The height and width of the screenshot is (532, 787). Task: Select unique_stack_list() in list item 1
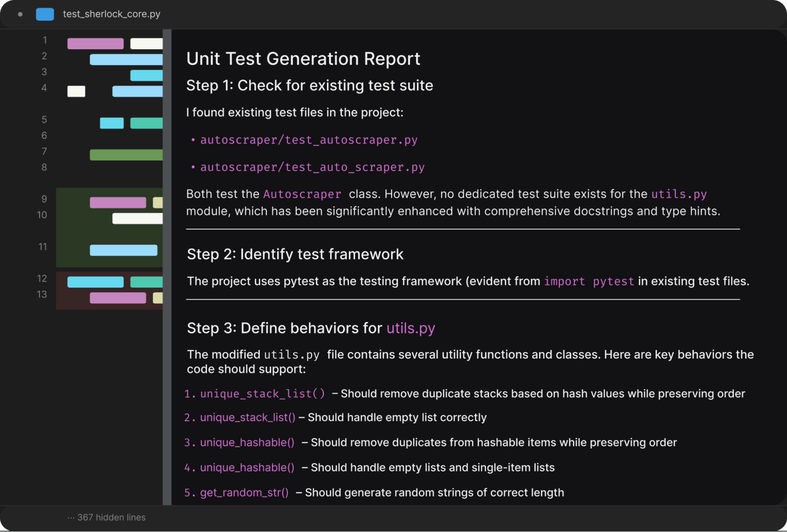pyautogui.click(x=262, y=394)
